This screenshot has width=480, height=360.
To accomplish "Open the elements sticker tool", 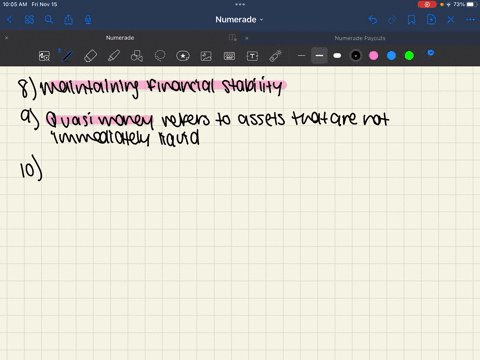I will tap(183, 56).
